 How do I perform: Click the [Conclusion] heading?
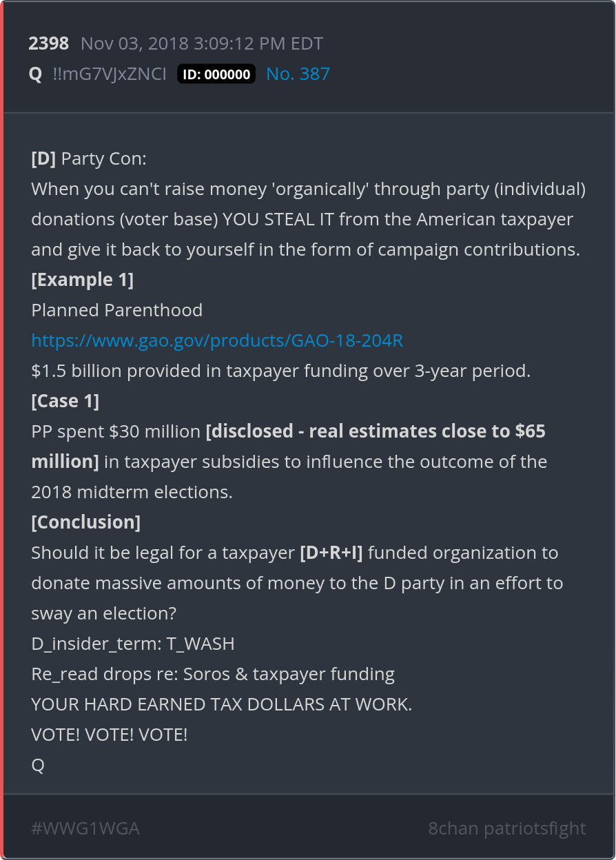tap(86, 522)
